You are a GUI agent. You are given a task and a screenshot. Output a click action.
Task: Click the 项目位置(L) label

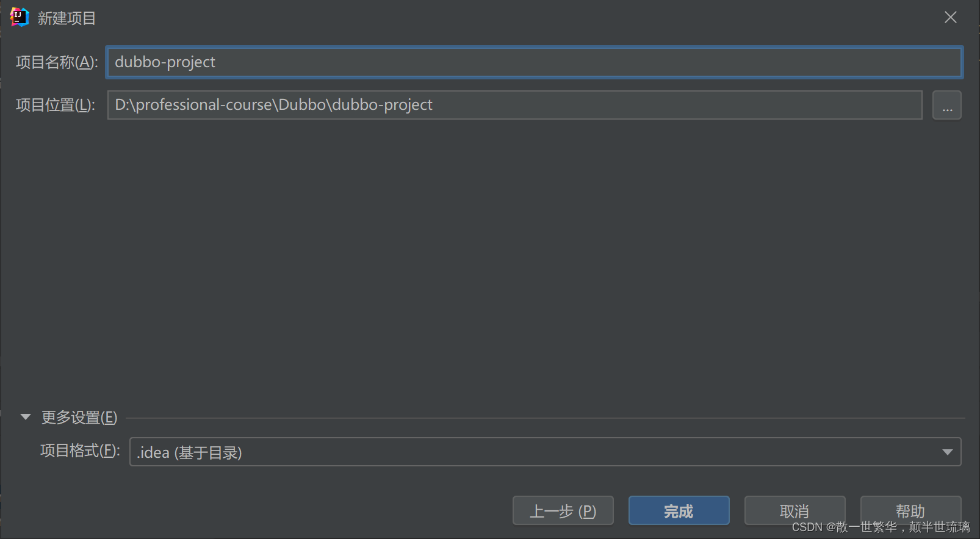[56, 105]
